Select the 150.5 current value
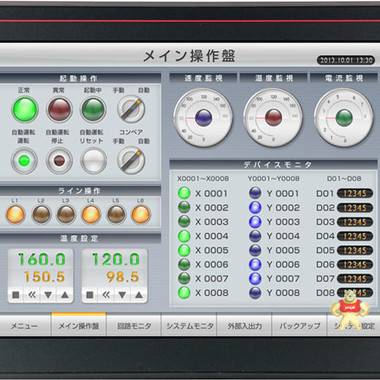This screenshot has width=380, height=380. [44, 277]
